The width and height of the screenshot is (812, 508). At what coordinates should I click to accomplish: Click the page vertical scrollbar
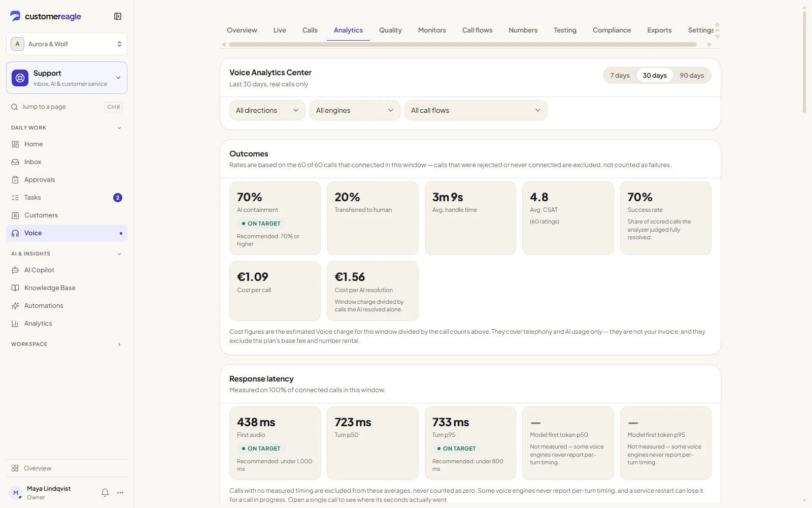(804, 61)
